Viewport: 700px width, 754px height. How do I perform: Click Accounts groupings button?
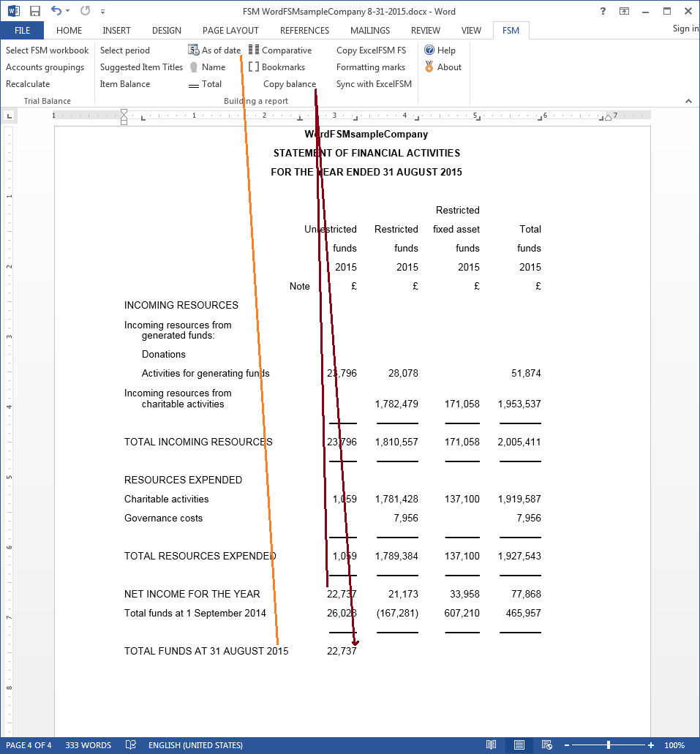[x=45, y=67]
